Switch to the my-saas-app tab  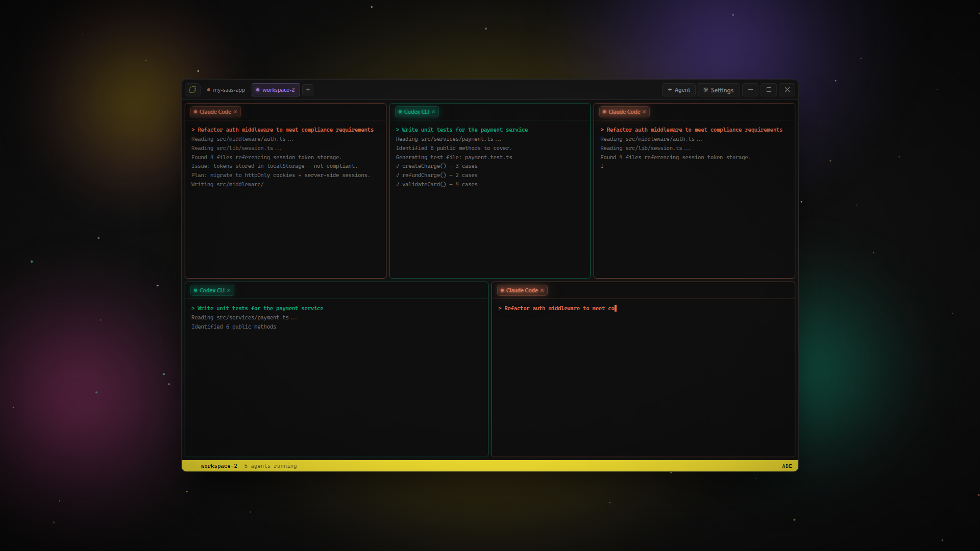[x=228, y=90]
